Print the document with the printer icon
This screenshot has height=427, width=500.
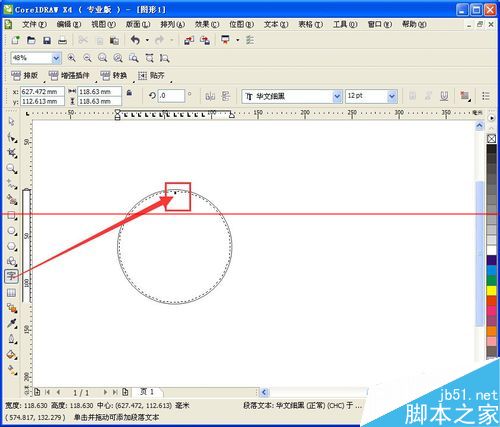click(x=62, y=40)
